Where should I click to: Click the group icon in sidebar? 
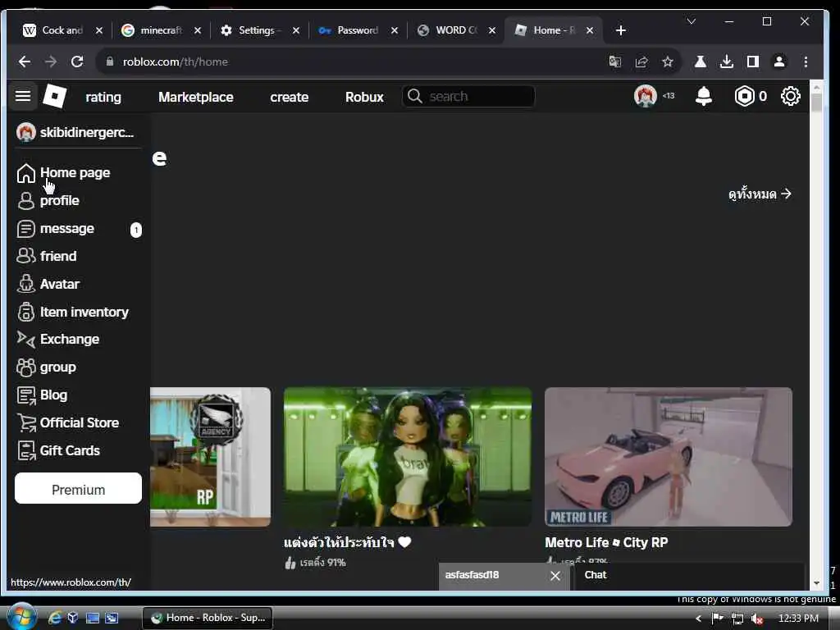(x=25, y=367)
